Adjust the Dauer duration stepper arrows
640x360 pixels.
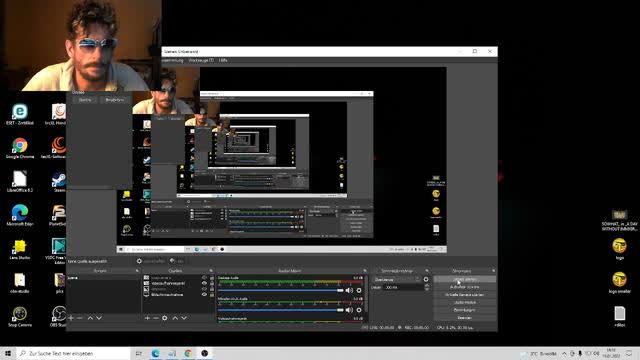427,287
